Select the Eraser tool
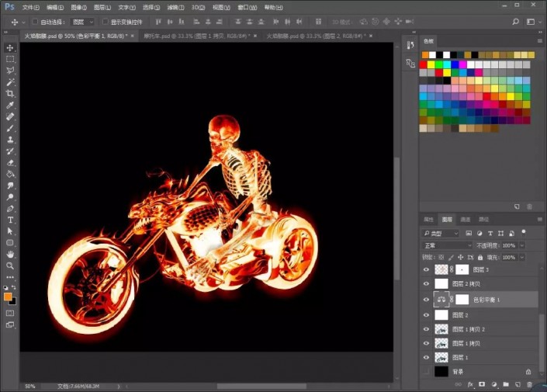 (x=10, y=163)
